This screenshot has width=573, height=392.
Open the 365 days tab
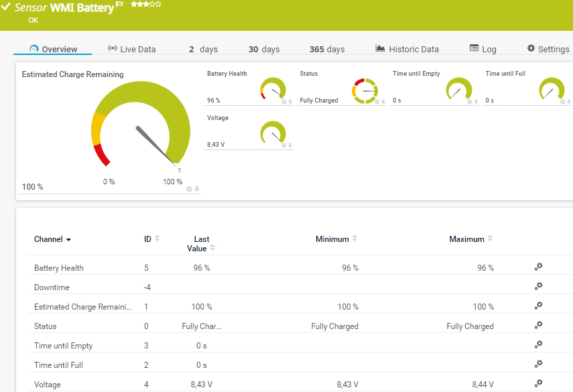point(327,49)
